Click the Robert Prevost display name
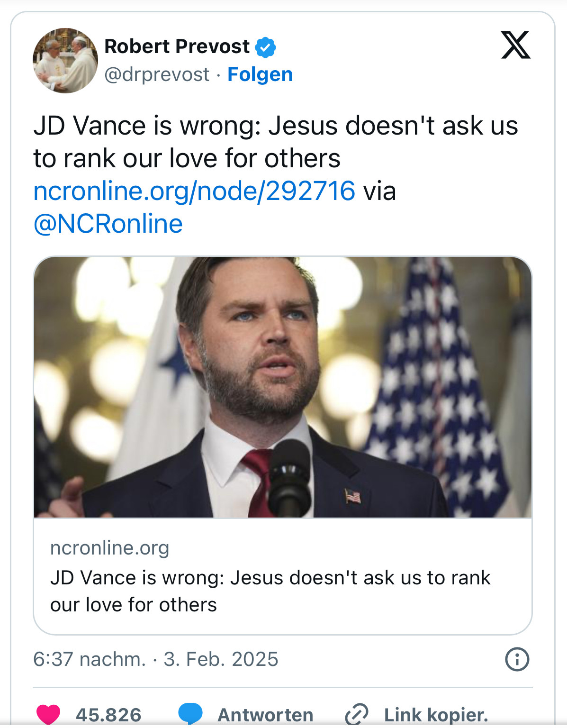Viewport: 567px width, 728px height. pyautogui.click(x=177, y=46)
